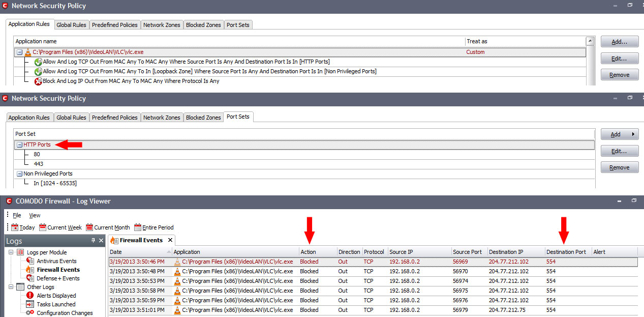
Task: Click the Configuration Changes icon in Logs tree
Action: click(x=30, y=313)
